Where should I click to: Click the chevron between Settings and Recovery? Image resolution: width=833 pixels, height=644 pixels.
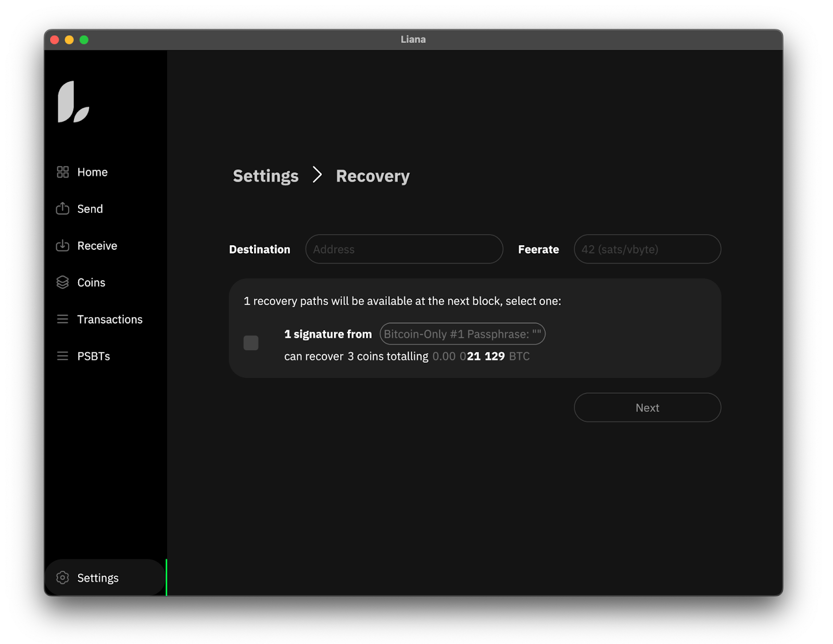(317, 175)
